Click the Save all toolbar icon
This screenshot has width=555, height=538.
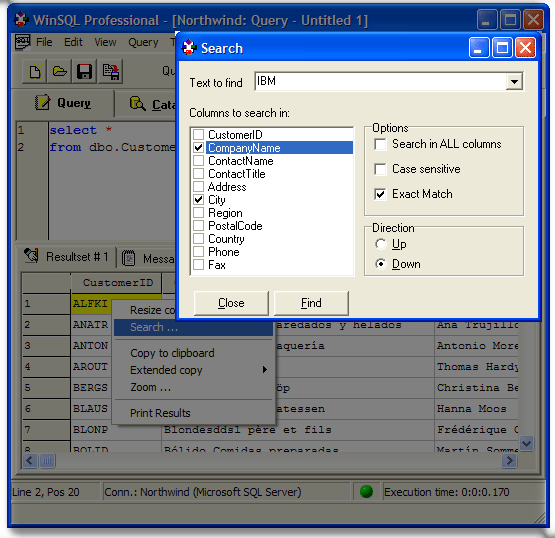pyautogui.click(x=110, y=72)
